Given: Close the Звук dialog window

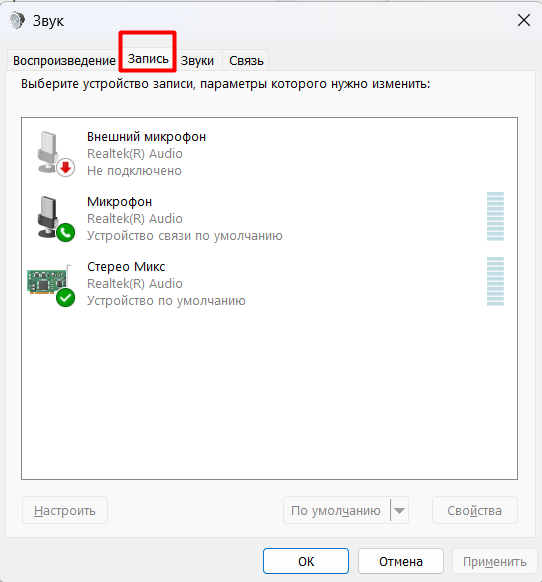Looking at the screenshot, I should point(524,20).
